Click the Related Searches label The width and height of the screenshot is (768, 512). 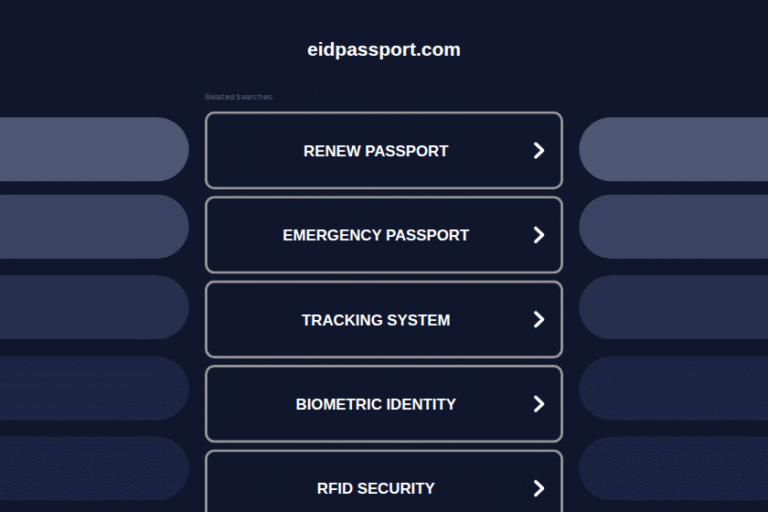coord(238,97)
